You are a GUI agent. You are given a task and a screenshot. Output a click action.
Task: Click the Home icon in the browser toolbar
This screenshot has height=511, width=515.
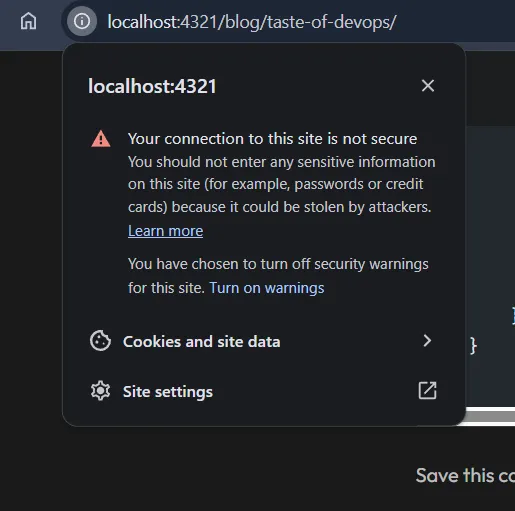click(x=28, y=21)
